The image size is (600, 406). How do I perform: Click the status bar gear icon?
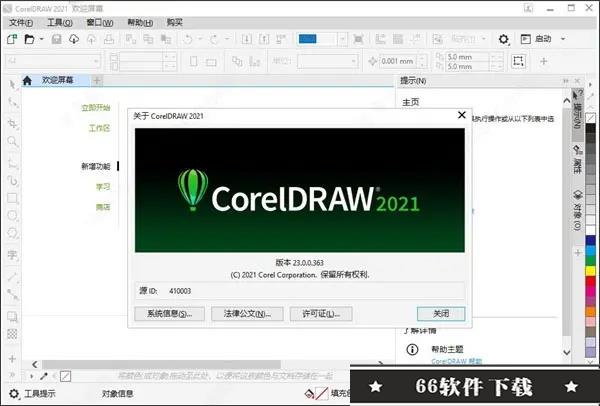click(14, 393)
